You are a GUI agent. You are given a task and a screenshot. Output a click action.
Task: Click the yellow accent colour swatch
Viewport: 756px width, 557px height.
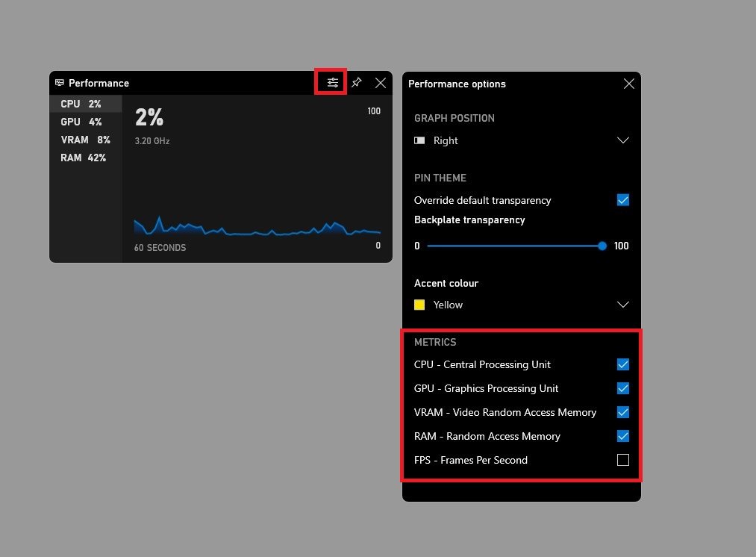pyautogui.click(x=419, y=305)
